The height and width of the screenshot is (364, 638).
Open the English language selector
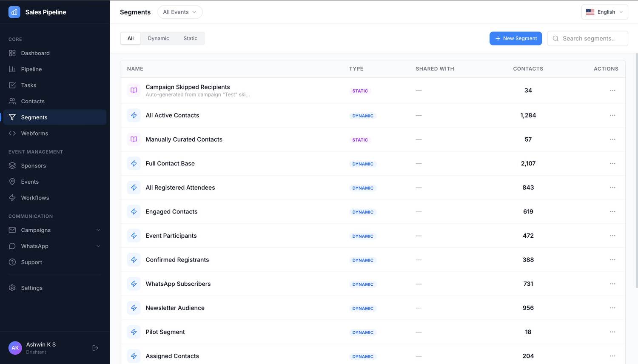pyautogui.click(x=605, y=12)
